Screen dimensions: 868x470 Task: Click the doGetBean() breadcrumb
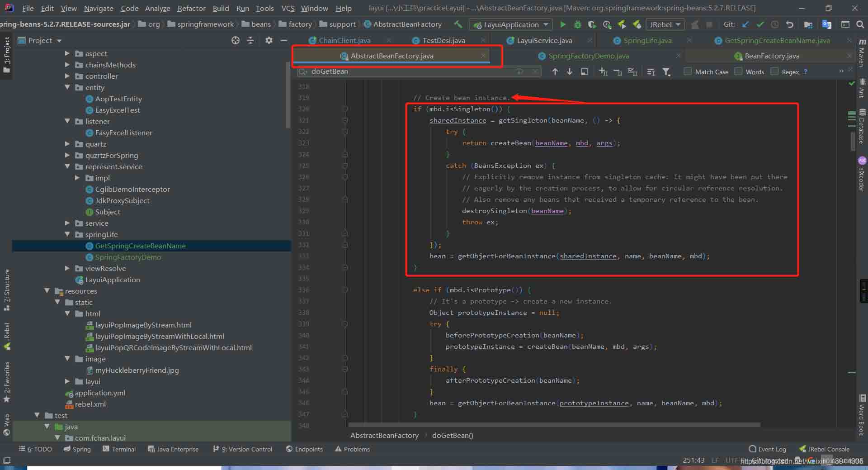tap(453, 435)
